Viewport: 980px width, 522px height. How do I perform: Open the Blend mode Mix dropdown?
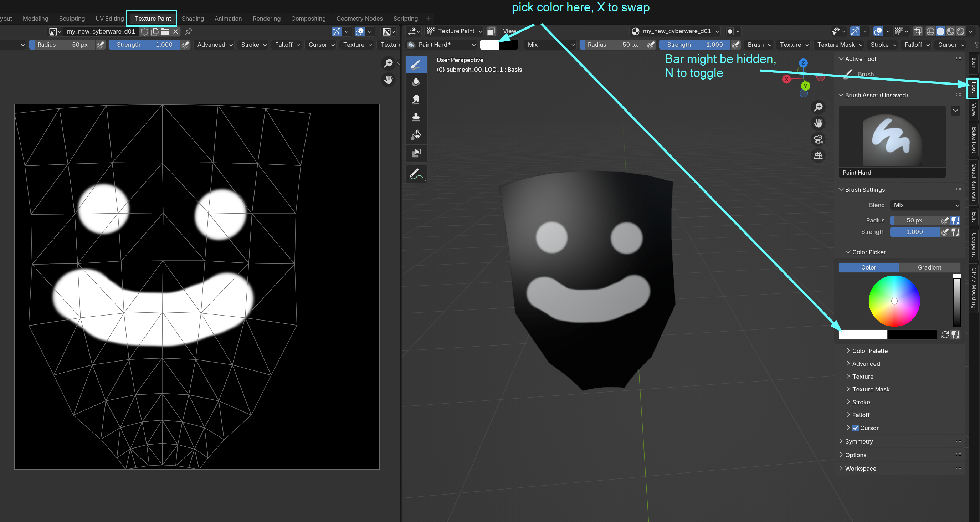pyautogui.click(x=925, y=205)
